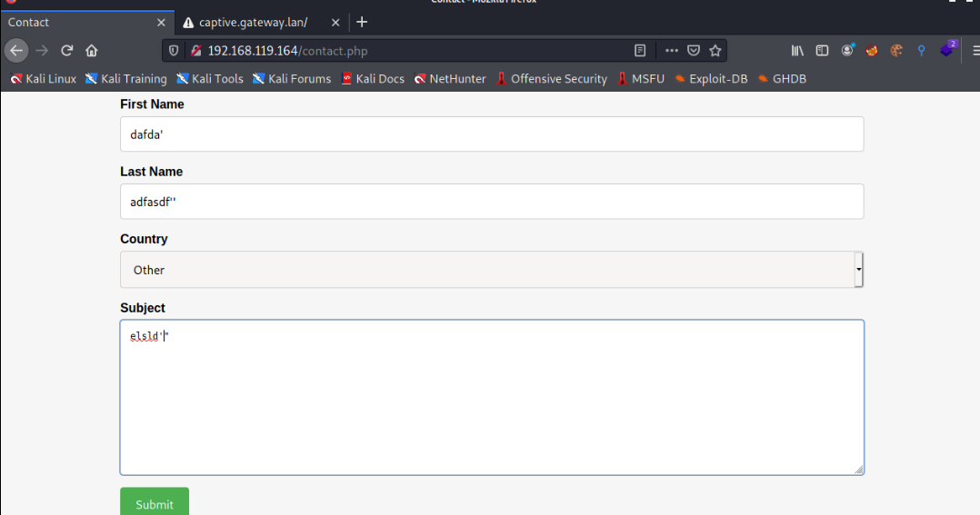Go back to the previous page
This screenshot has width=980, height=515.
click(16, 51)
